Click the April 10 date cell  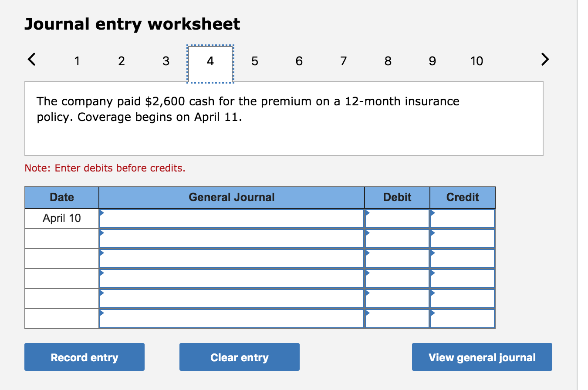coord(61,218)
